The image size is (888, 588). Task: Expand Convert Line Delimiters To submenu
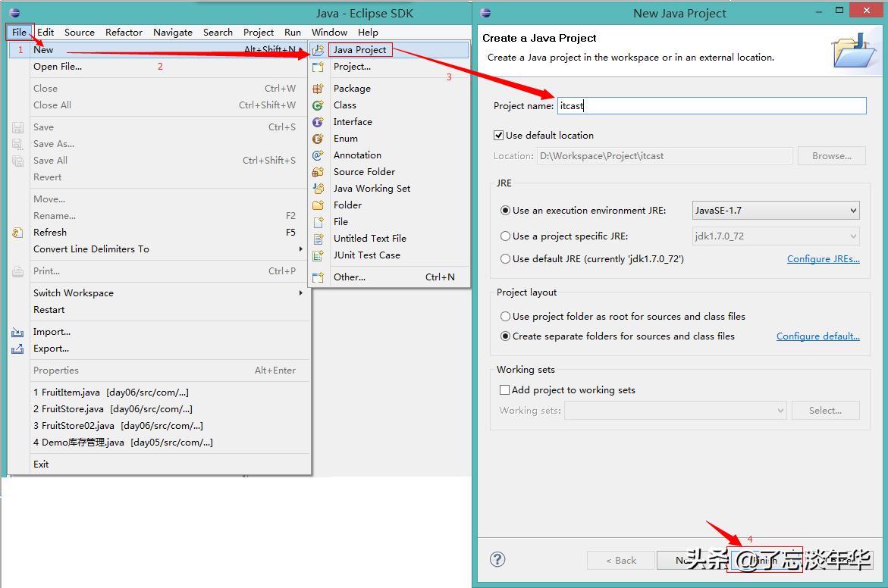coord(301,249)
